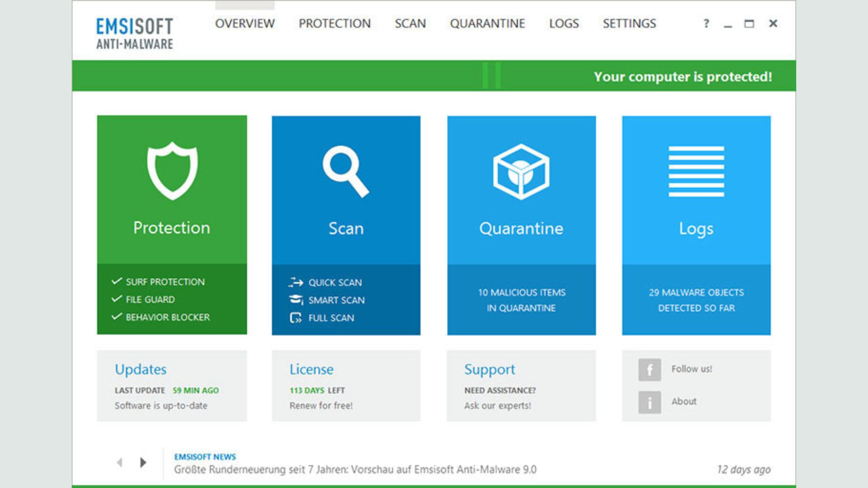Click the Behavior Blocker checkmark
This screenshot has height=488, width=868.
point(117,316)
